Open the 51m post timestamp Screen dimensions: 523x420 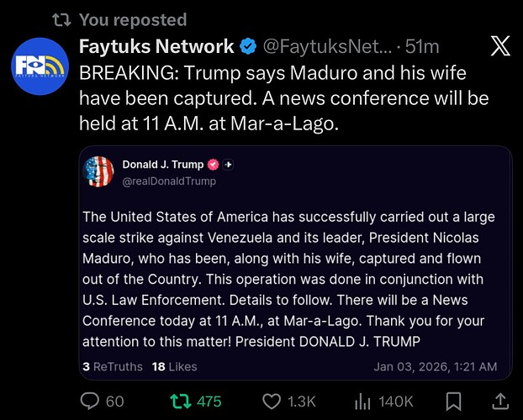coord(424,46)
